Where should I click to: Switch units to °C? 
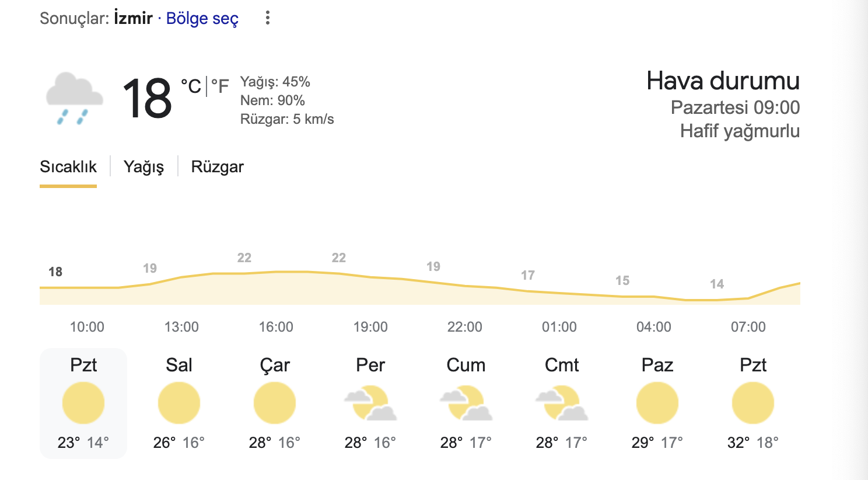click(x=191, y=86)
